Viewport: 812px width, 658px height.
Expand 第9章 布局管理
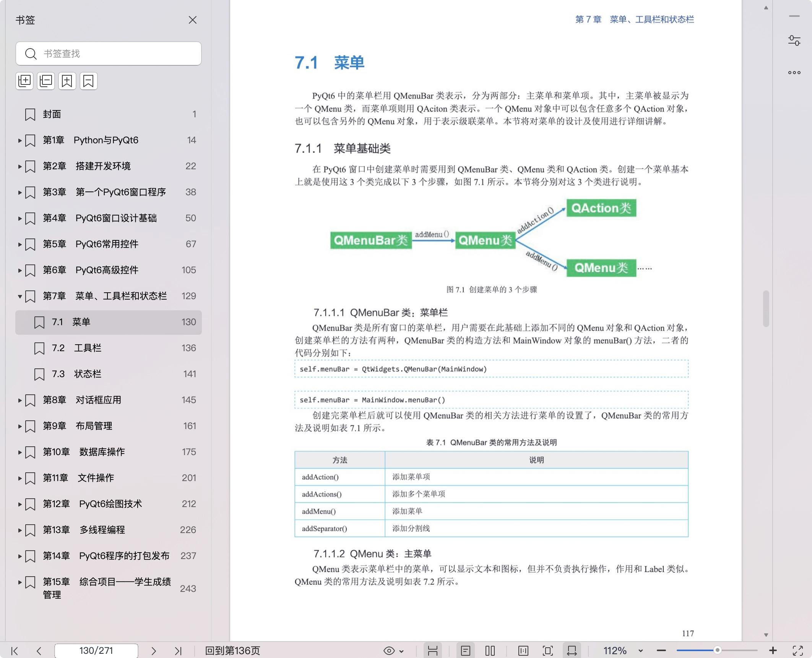click(x=19, y=426)
